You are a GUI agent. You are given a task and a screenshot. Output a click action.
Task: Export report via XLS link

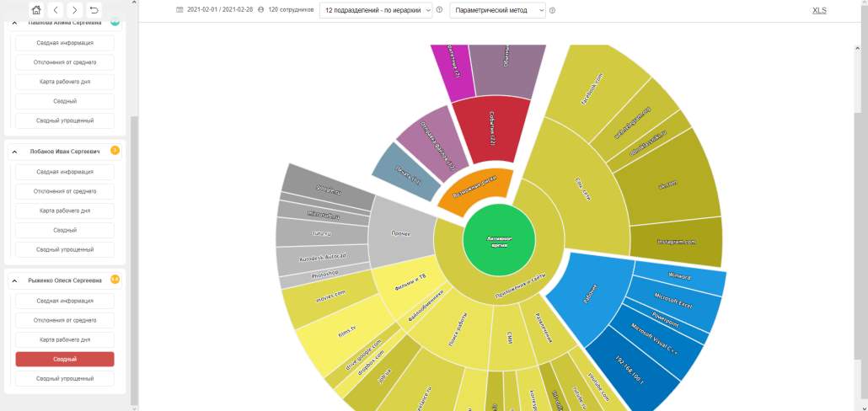pyautogui.click(x=819, y=10)
